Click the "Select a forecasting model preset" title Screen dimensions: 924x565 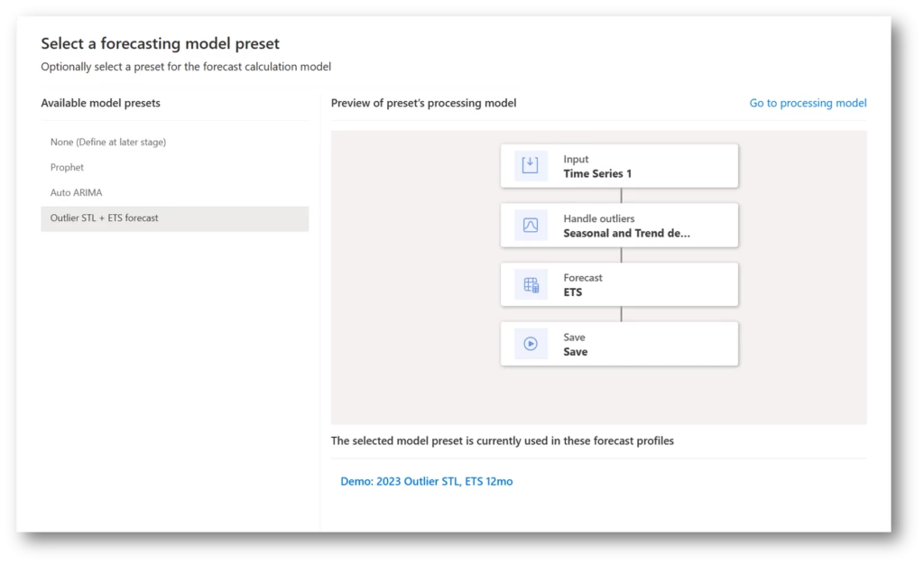[x=160, y=43]
